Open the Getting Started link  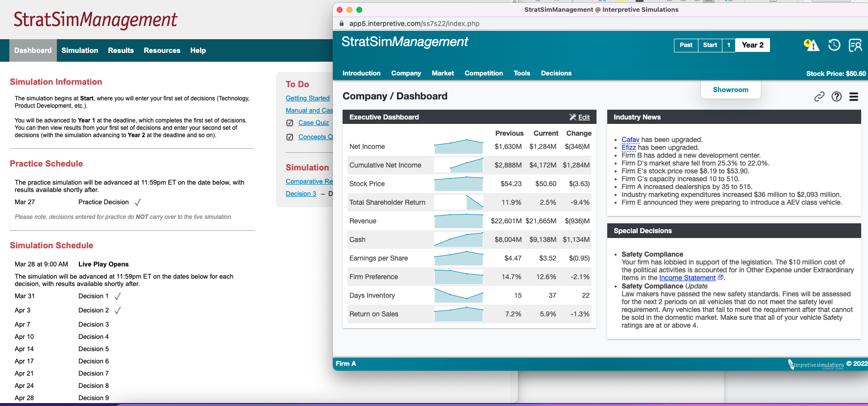click(308, 98)
